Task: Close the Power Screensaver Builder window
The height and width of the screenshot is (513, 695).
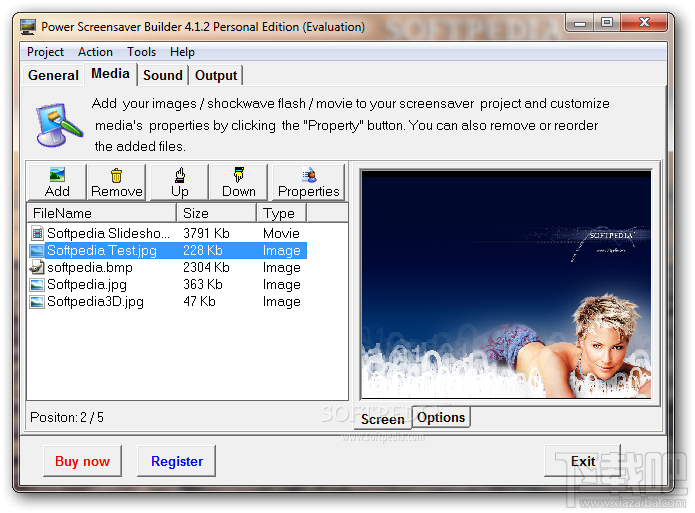Action: pos(644,22)
